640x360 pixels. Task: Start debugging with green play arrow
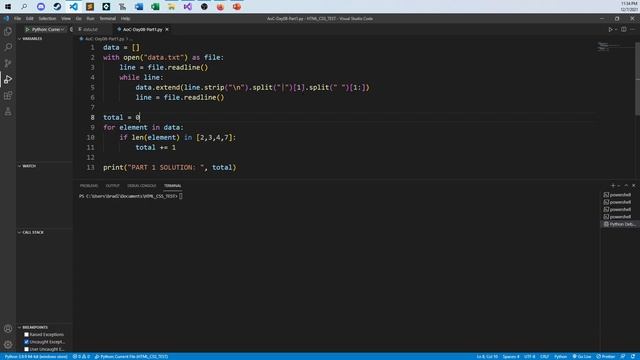pyautogui.click(x=27, y=29)
